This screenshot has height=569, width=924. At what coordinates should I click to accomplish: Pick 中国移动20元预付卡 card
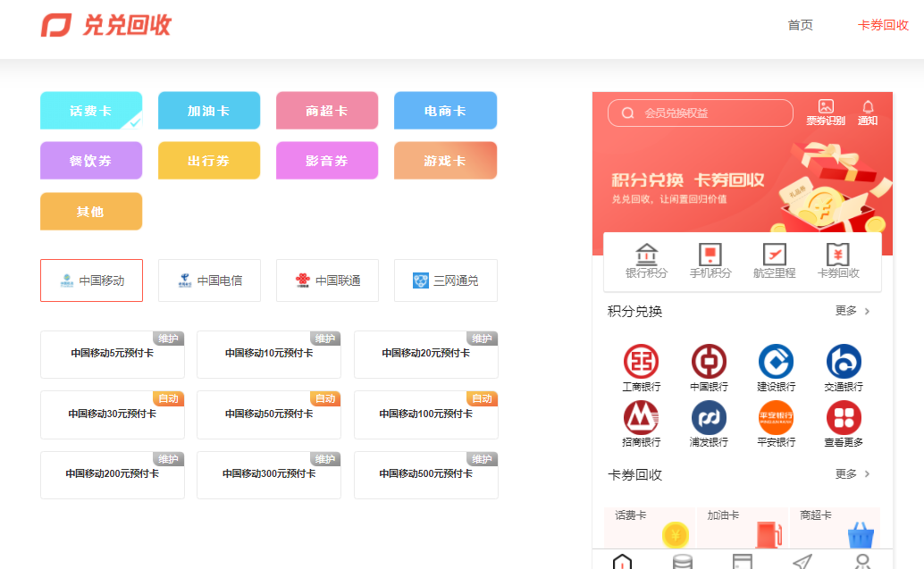[426, 354]
